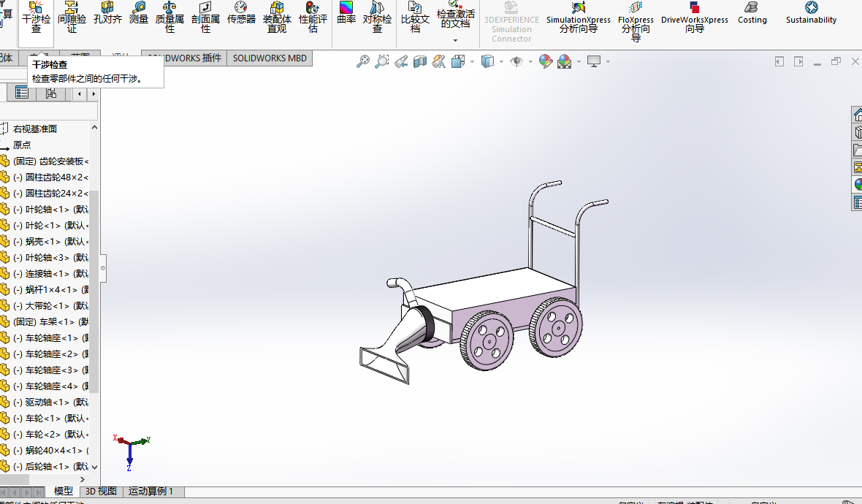This screenshot has width=862, height=504.
Task: Click the feature tree scroll-down arrow
Action: tap(94, 467)
